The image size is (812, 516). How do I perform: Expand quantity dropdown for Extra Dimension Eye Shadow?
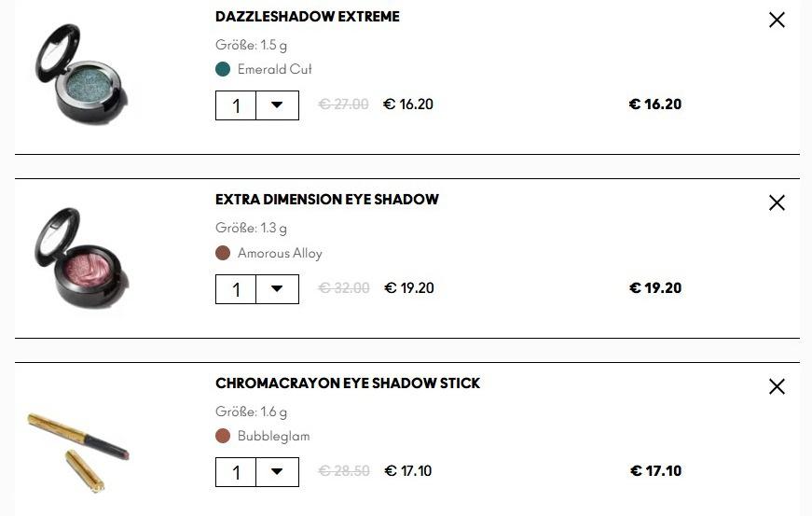coord(277,289)
